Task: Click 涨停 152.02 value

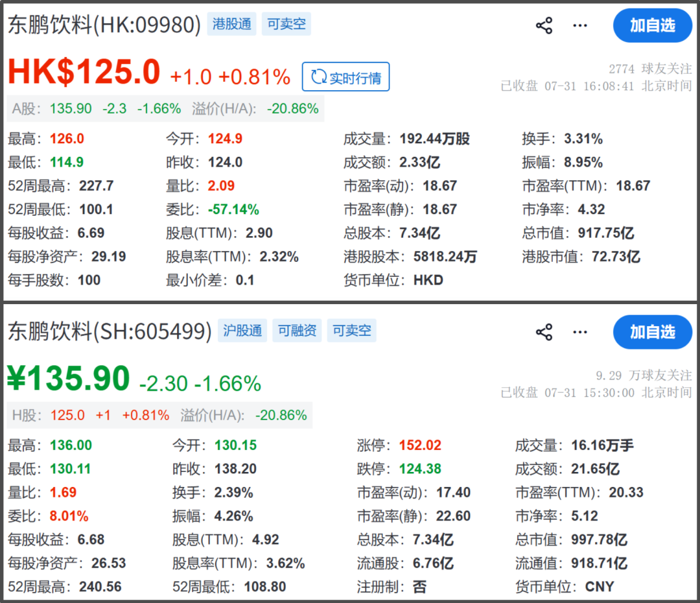Action: pyautogui.click(x=420, y=445)
